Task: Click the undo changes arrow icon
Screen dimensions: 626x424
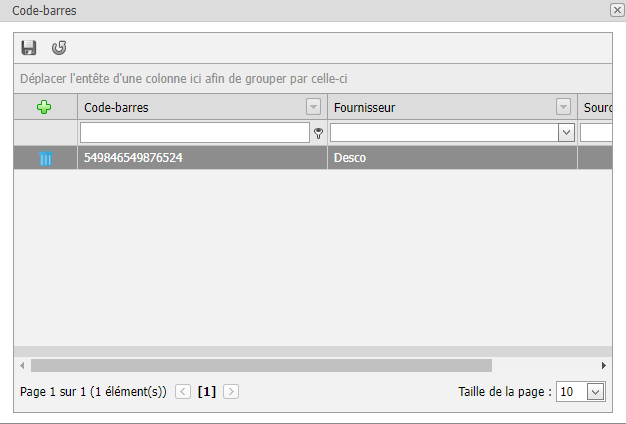Action: click(x=59, y=48)
